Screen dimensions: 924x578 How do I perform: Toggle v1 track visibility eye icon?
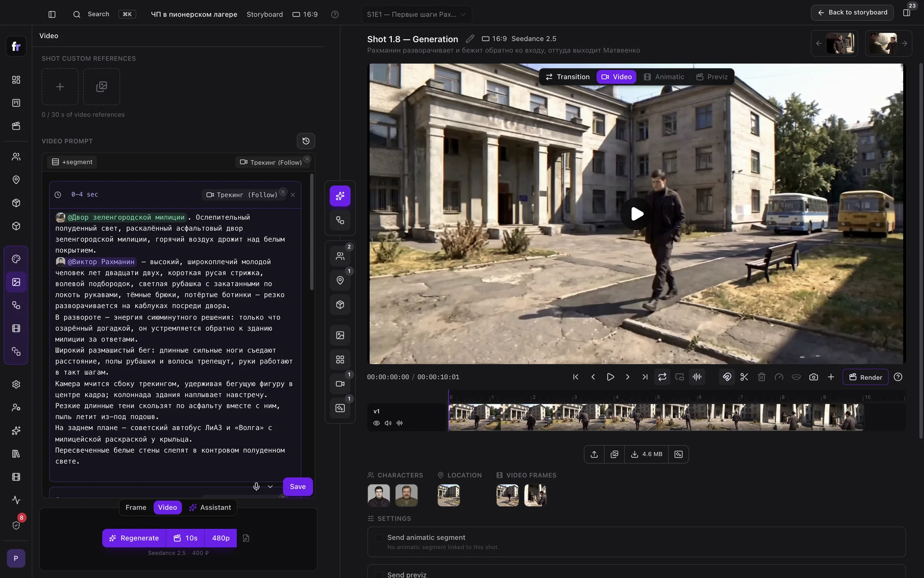tap(376, 423)
